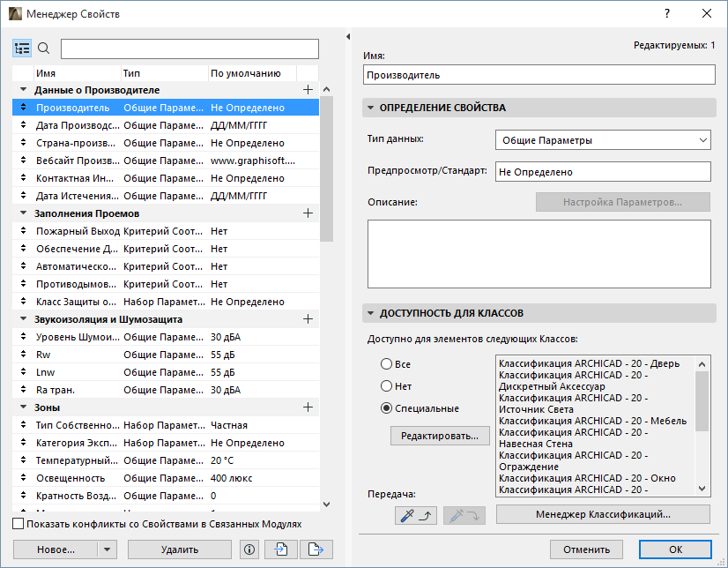Collapse the Зоны group

23,407
